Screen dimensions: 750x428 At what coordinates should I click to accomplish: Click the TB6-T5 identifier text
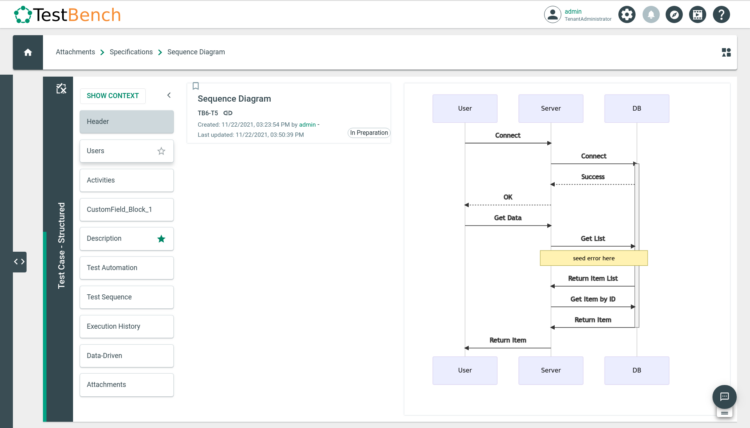click(208, 113)
